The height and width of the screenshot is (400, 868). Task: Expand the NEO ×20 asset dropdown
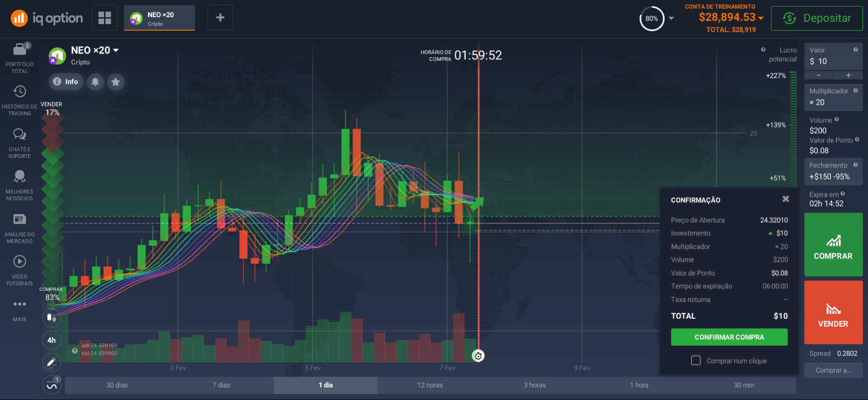click(116, 50)
